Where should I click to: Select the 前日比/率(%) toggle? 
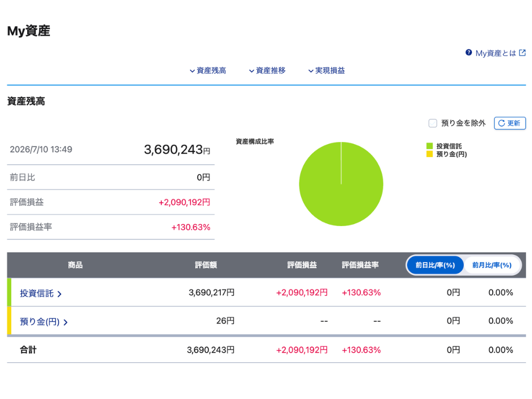tap(435, 265)
